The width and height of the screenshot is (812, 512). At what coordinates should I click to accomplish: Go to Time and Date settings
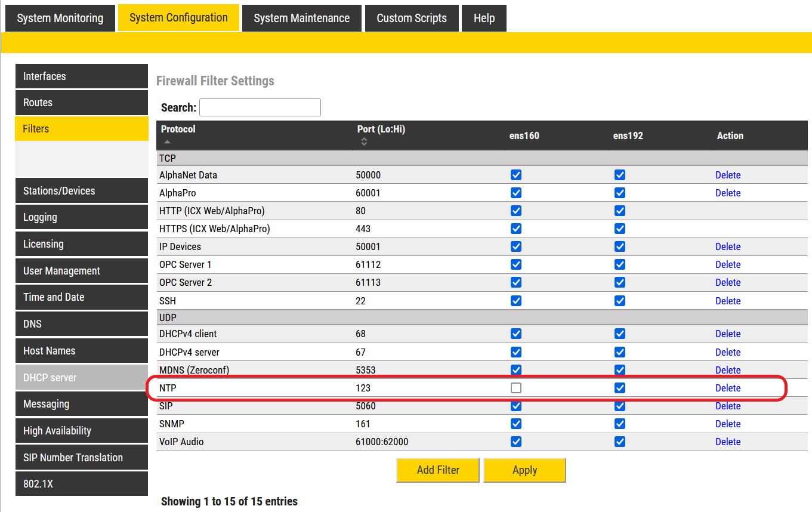tap(81, 297)
